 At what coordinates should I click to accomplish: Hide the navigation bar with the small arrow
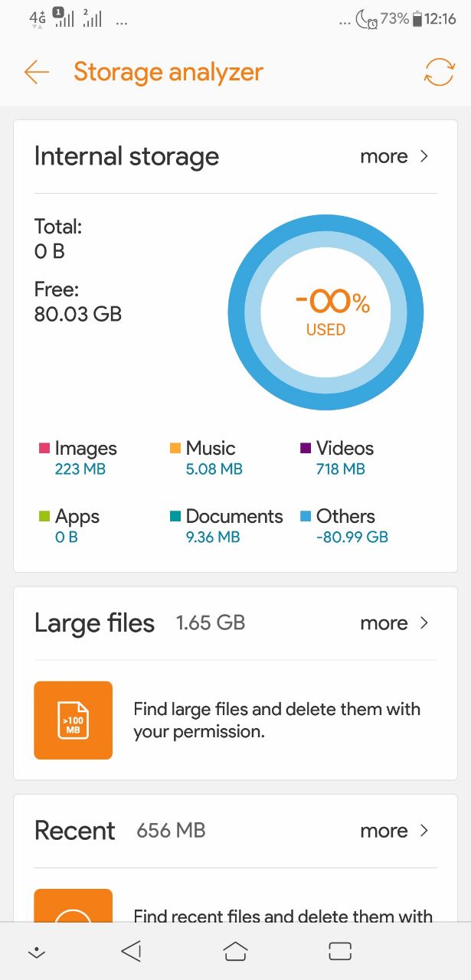(x=35, y=952)
